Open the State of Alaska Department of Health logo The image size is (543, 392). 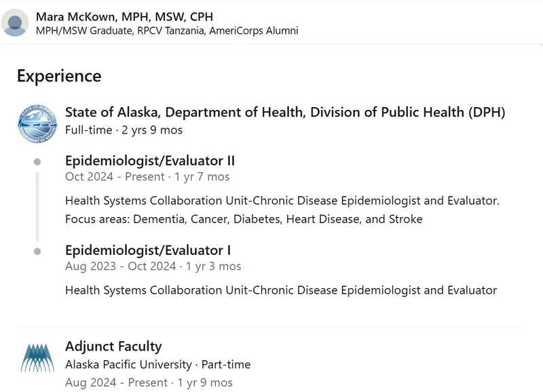(37, 123)
